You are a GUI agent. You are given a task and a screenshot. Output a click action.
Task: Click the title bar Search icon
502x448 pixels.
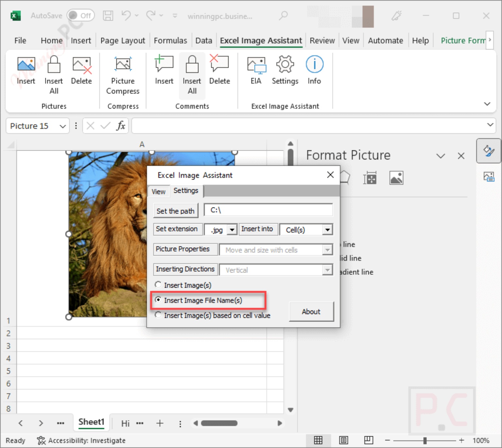pyautogui.click(x=283, y=15)
